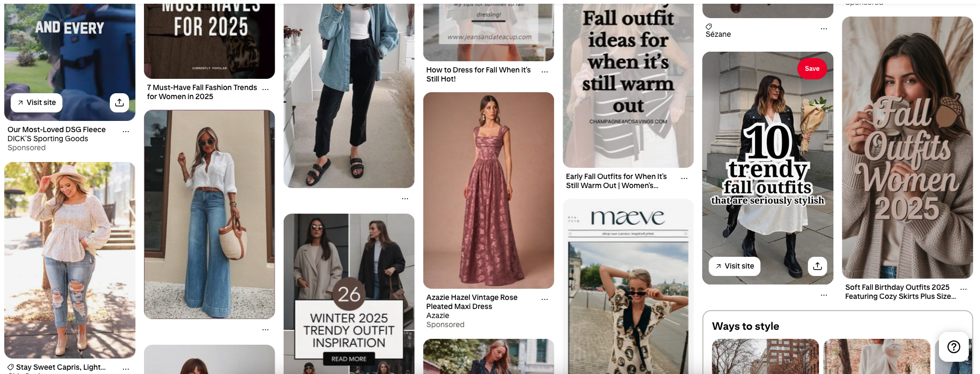Screen dimensions: 980x374
Task: Open more options for How to Dress for Fall pin
Action: point(544,71)
